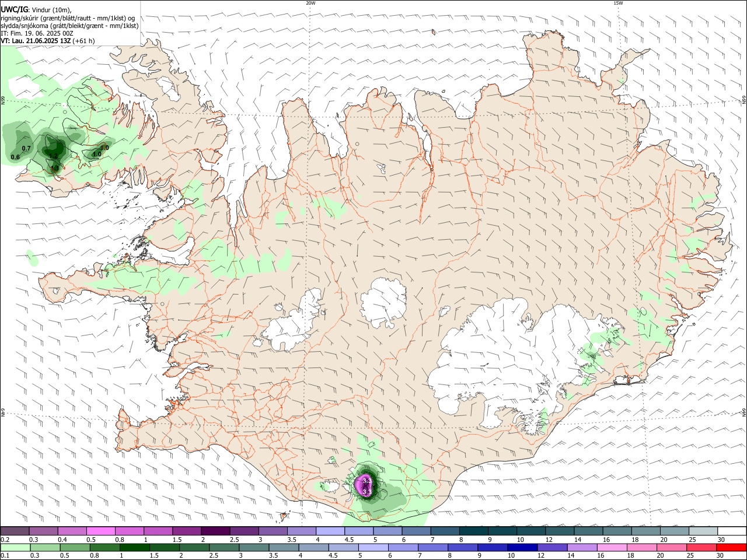Viewport: 747px width, 560px height.
Task: Click the 1.2 precipitation value in the Westfjords
Action: tap(53, 156)
